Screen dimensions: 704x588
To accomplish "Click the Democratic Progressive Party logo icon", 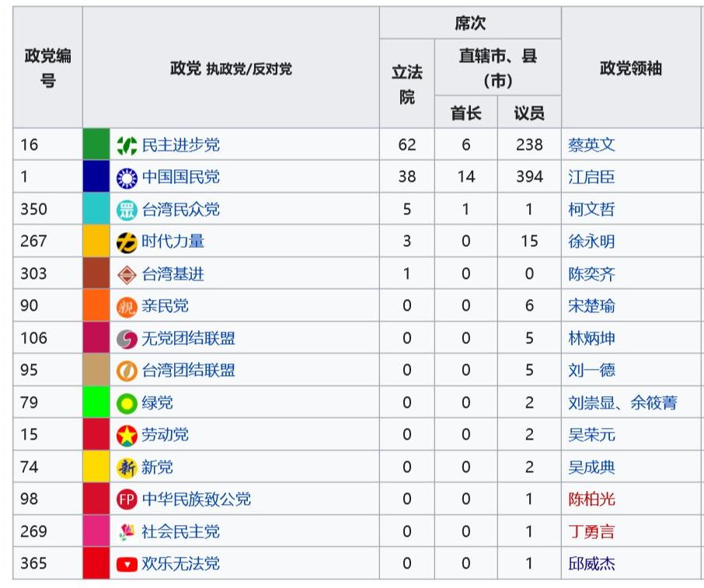I will (x=127, y=145).
